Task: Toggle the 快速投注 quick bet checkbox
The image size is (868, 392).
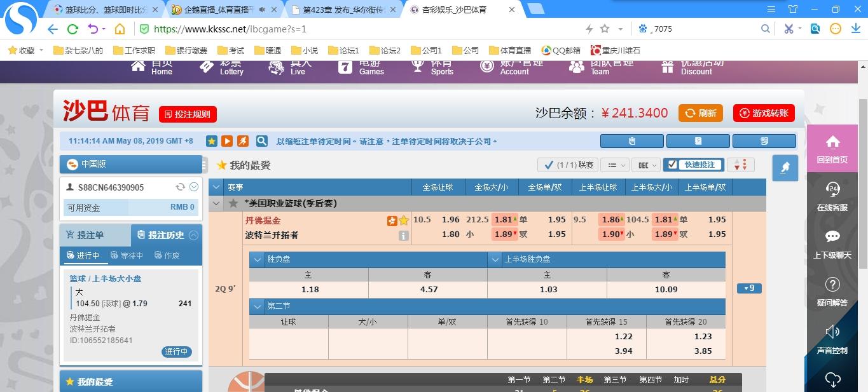Action: pos(673,165)
